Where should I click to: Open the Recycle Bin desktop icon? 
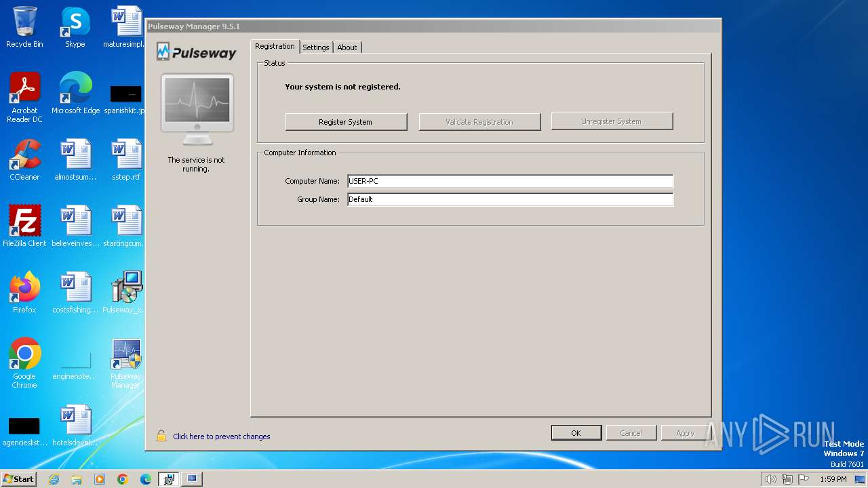click(24, 27)
